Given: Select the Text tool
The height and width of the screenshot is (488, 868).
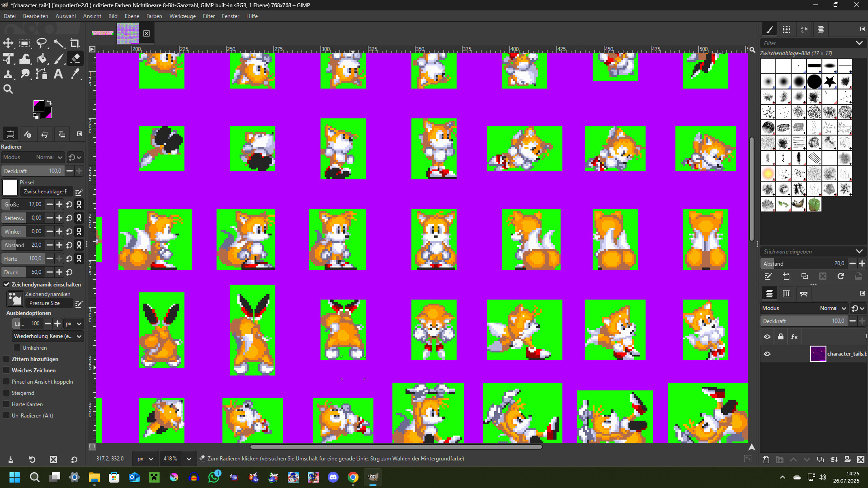Looking at the screenshot, I should pos(58,74).
